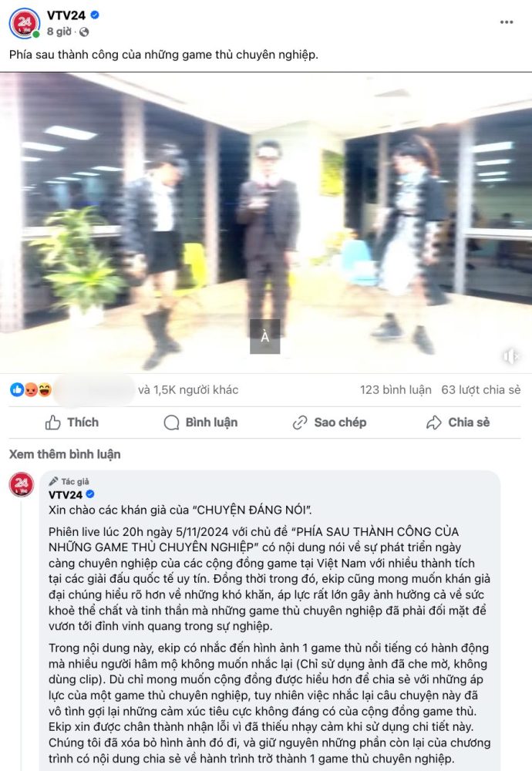Screen dimensions: 532x771
Task: Click the VTV24 avatar beside the comment
Action: [x=22, y=484]
